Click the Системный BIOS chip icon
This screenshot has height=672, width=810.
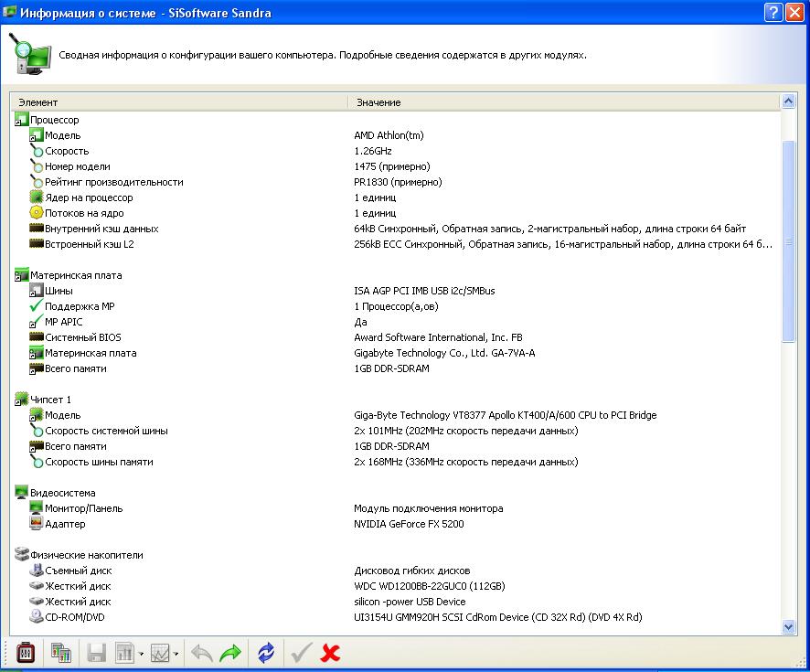pos(36,337)
